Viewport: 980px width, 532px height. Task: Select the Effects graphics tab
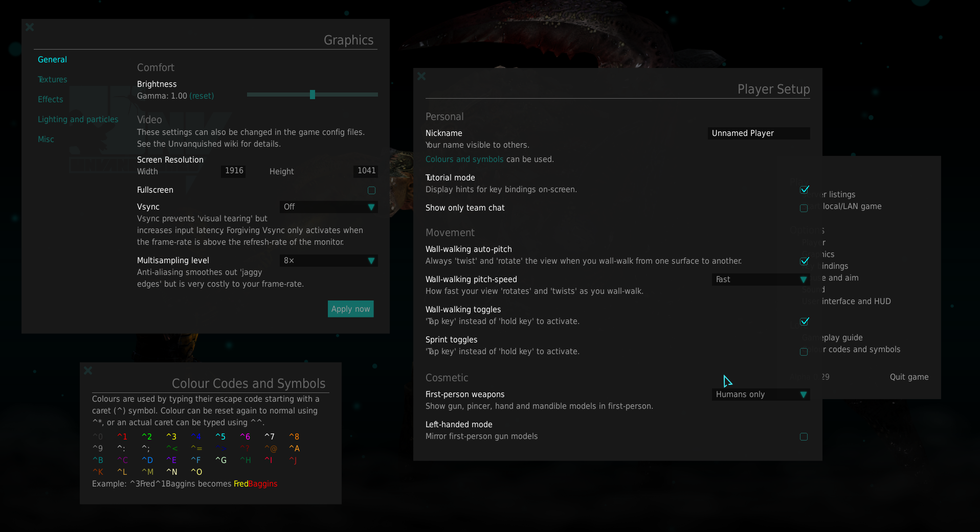click(x=51, y=100)
